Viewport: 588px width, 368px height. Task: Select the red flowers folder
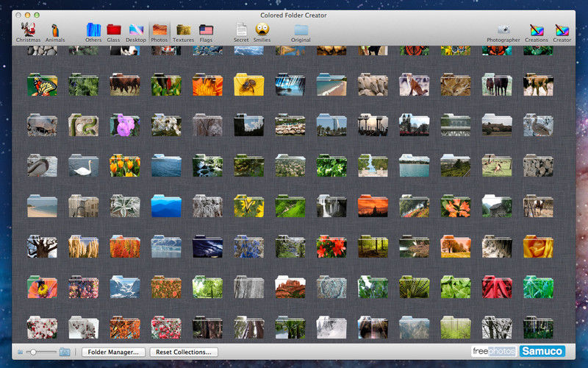[x=331, y=247]
